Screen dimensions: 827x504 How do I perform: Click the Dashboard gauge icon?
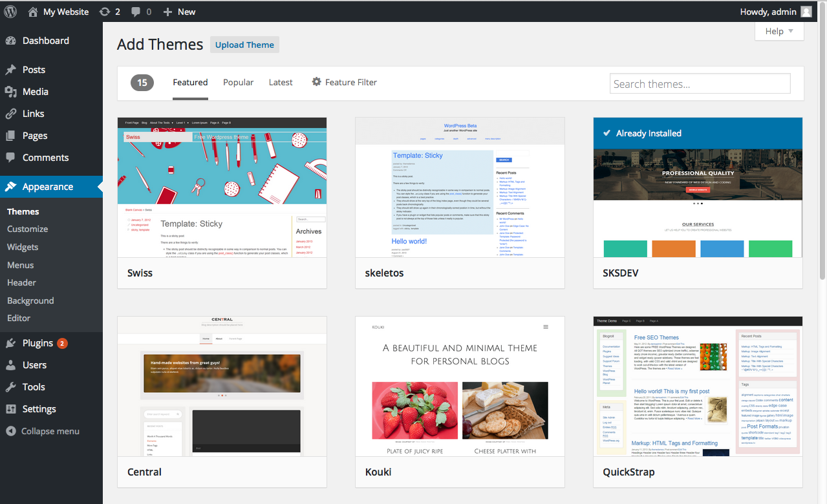(11, 41)
